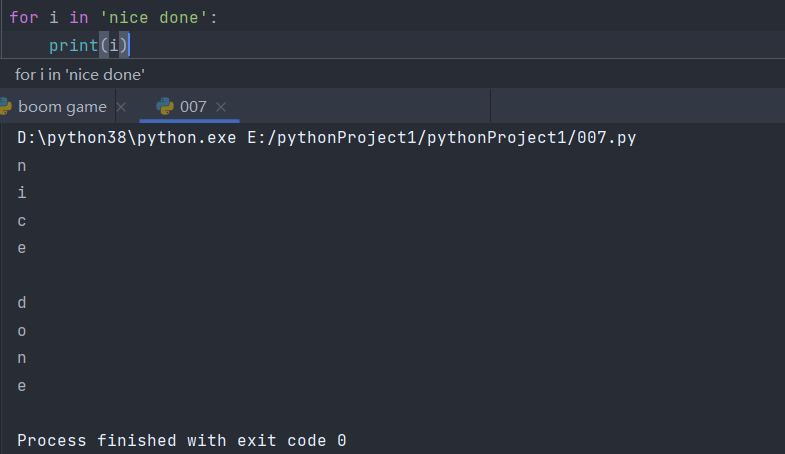Place cursor on the print function call
Image resolution: width=785 pixels, height=454 pixels.
tap(73, 45)
